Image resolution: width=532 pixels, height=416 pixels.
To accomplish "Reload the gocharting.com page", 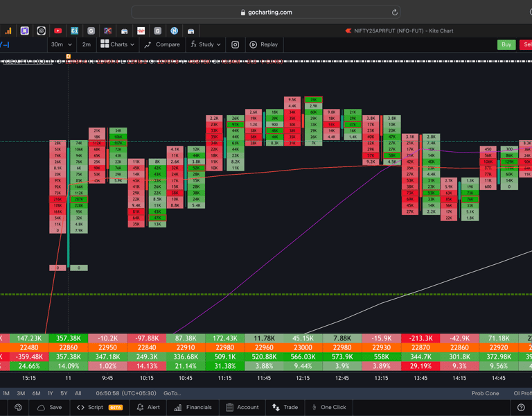I will tap(394, 12).
